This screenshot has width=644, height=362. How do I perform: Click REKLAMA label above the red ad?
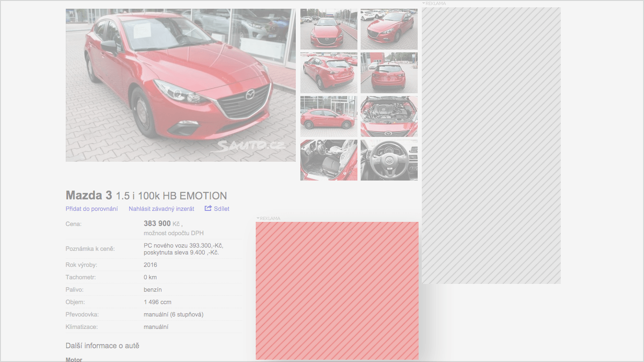pos(270,218)
